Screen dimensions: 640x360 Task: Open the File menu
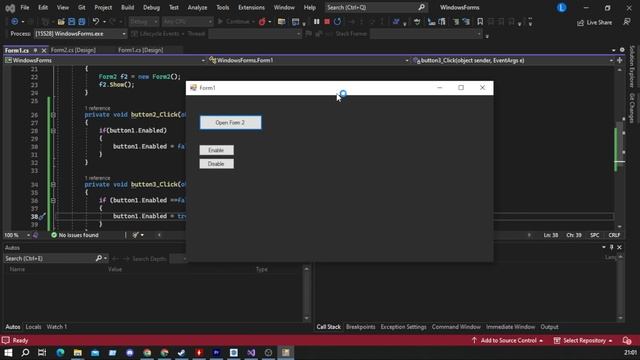pos(25,7)
